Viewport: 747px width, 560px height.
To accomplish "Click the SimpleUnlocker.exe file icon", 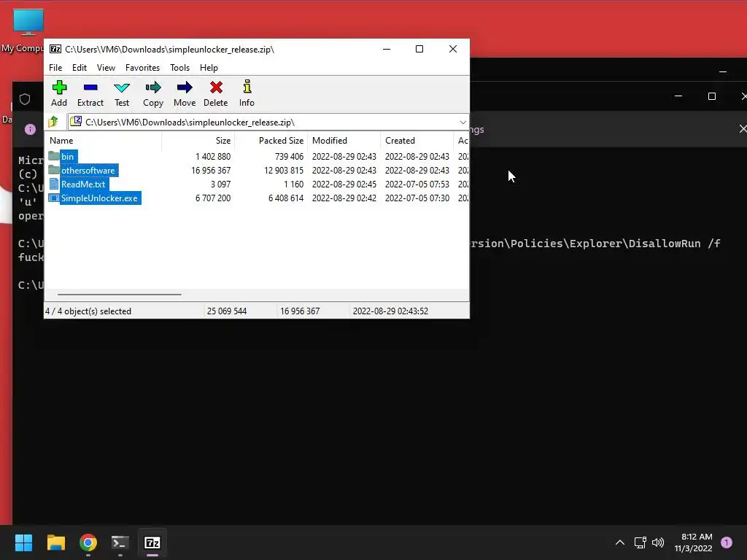I will (x=54, y=198).
